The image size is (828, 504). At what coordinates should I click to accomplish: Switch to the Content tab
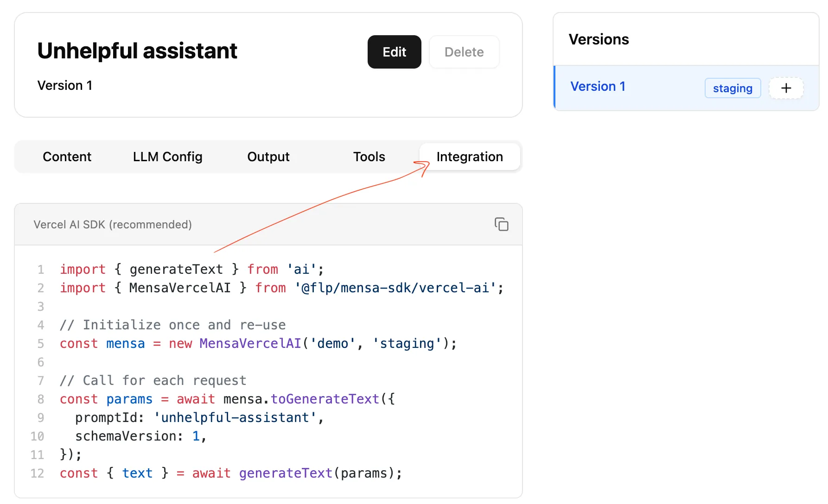click(67, 157)
